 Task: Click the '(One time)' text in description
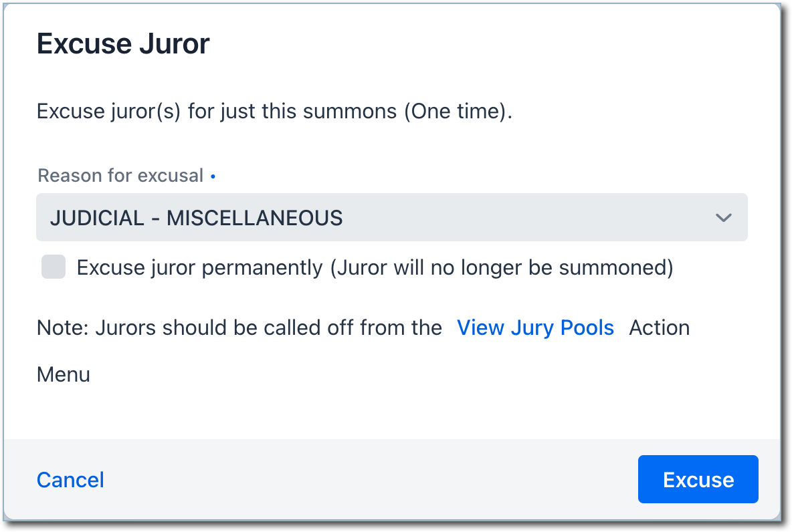point(458,111)
